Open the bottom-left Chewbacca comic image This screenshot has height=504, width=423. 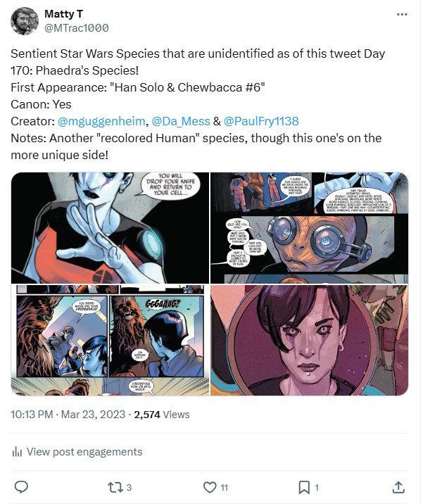[110, 341]
